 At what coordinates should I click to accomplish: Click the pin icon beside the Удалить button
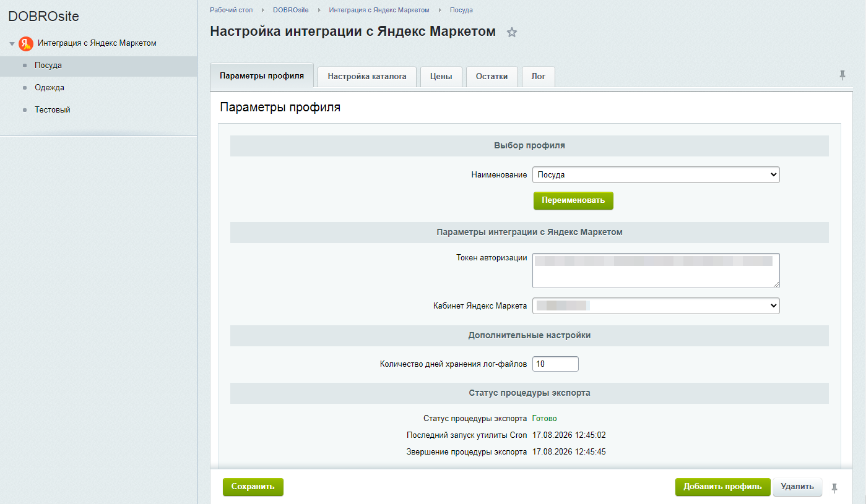(x=834, y=487)
